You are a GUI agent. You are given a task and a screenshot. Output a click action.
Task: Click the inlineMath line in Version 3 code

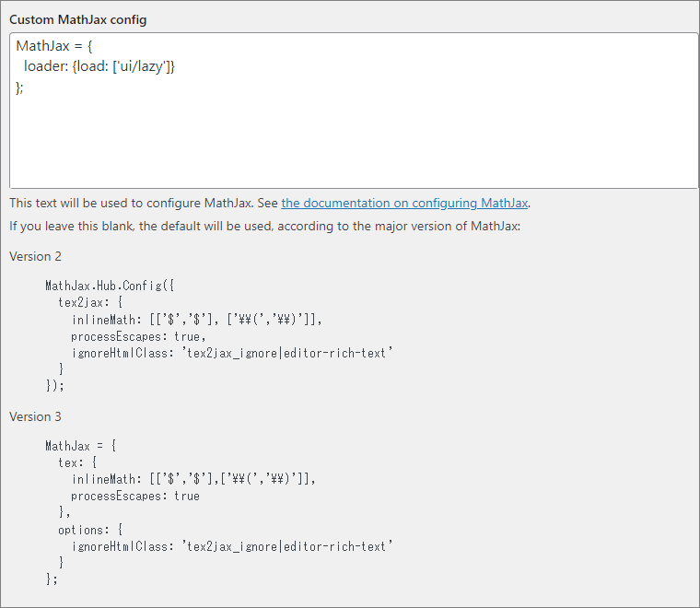(x=193, y=479)
